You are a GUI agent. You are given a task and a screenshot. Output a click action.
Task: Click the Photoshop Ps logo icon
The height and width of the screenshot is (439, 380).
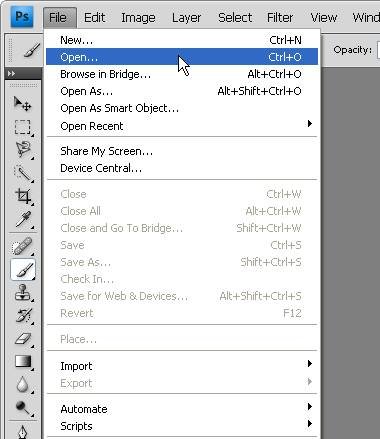click(22, 16)
